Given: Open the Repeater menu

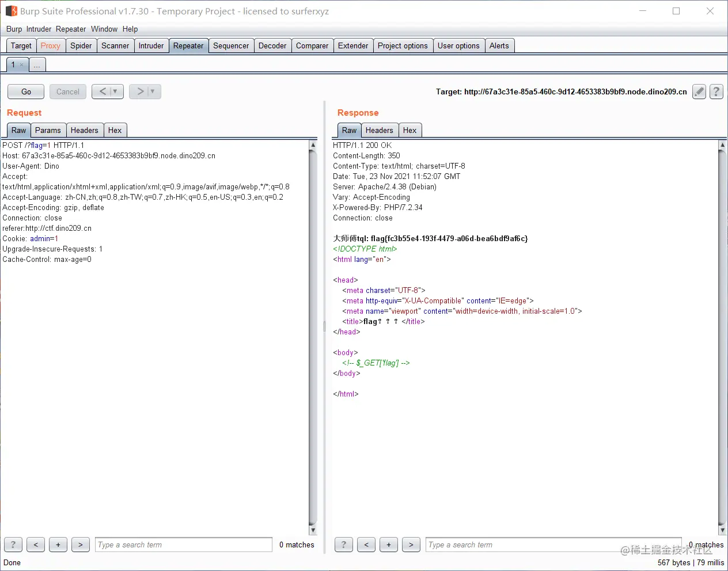Looking at the screenshot, I should (x=71, y=29).
